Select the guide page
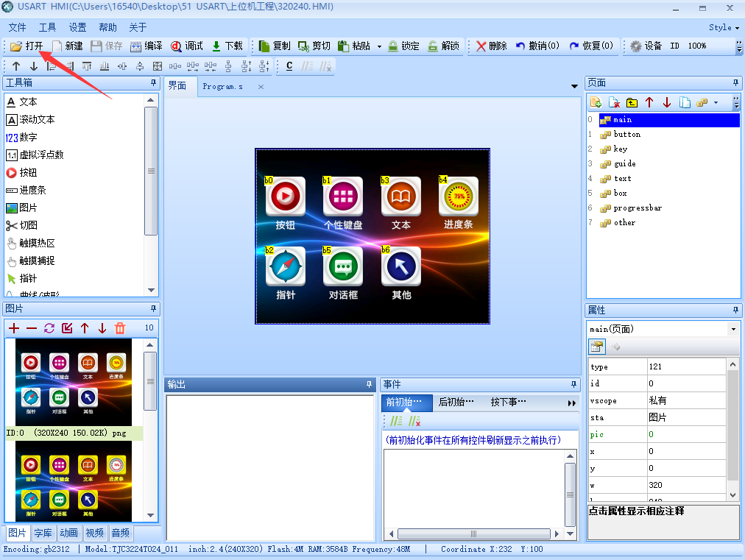 coord(624,164)
